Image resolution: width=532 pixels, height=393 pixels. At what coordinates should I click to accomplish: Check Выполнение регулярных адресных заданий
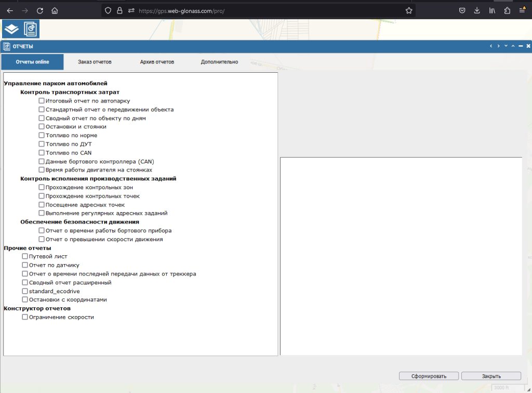coord(42,213)
